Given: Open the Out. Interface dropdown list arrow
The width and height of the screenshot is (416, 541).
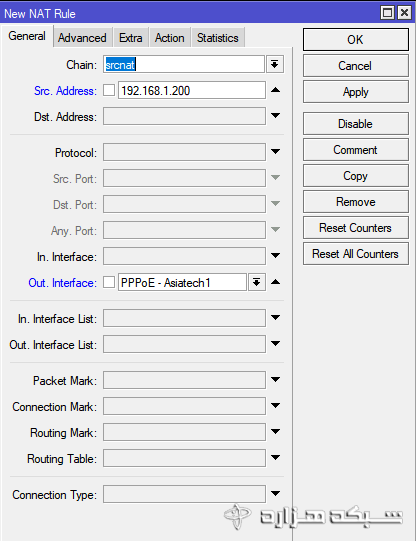Looking at the screenshot, I should pos(256,283).
